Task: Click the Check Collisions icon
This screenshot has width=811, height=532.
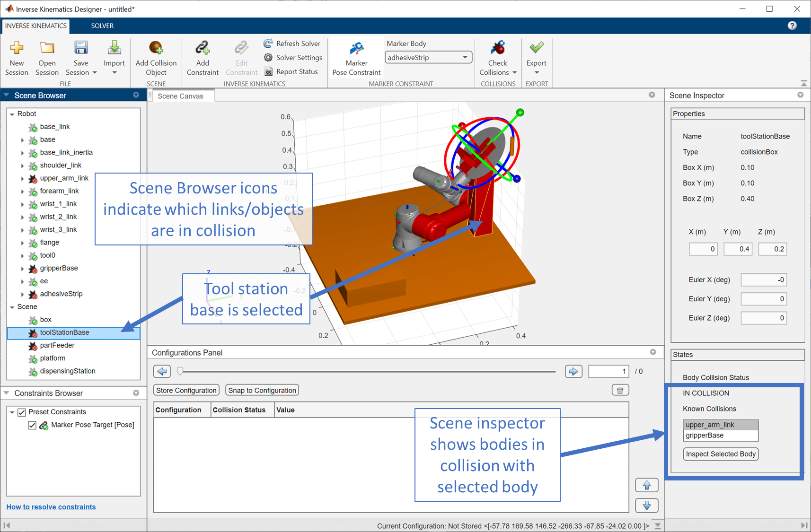Action: 497,48
